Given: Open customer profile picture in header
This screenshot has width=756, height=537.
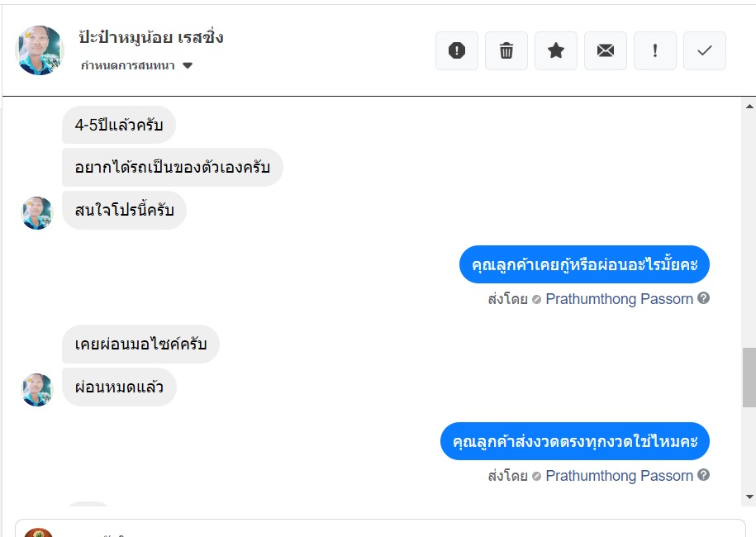Looking at the screenshot, I should 40,50.
